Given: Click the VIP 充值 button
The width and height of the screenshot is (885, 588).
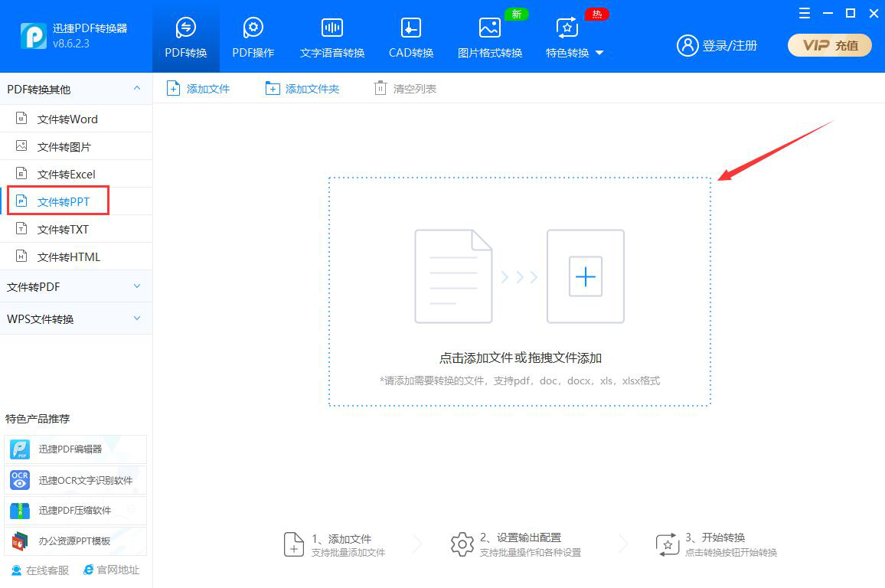Looking at the screenshot, I should click(830, 45).
